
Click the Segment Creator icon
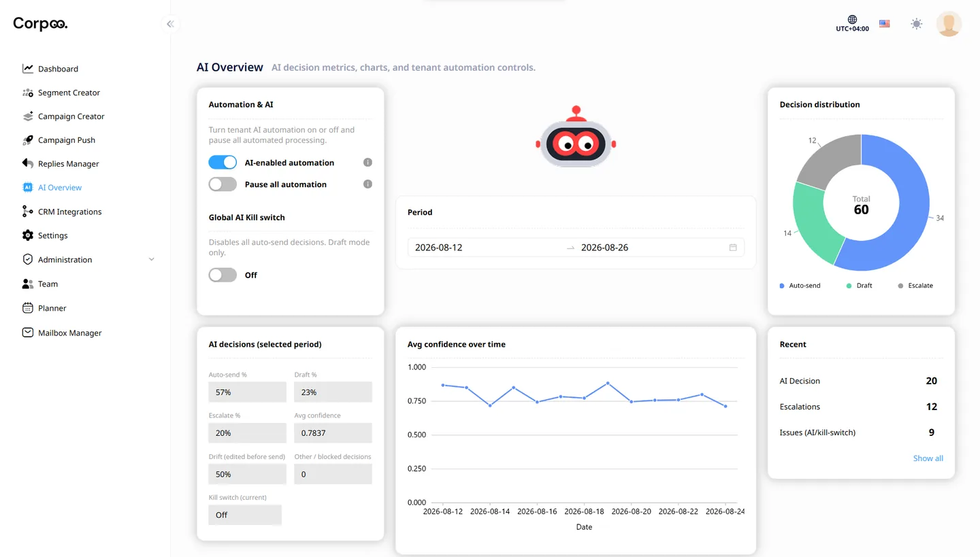click(27, 92)
